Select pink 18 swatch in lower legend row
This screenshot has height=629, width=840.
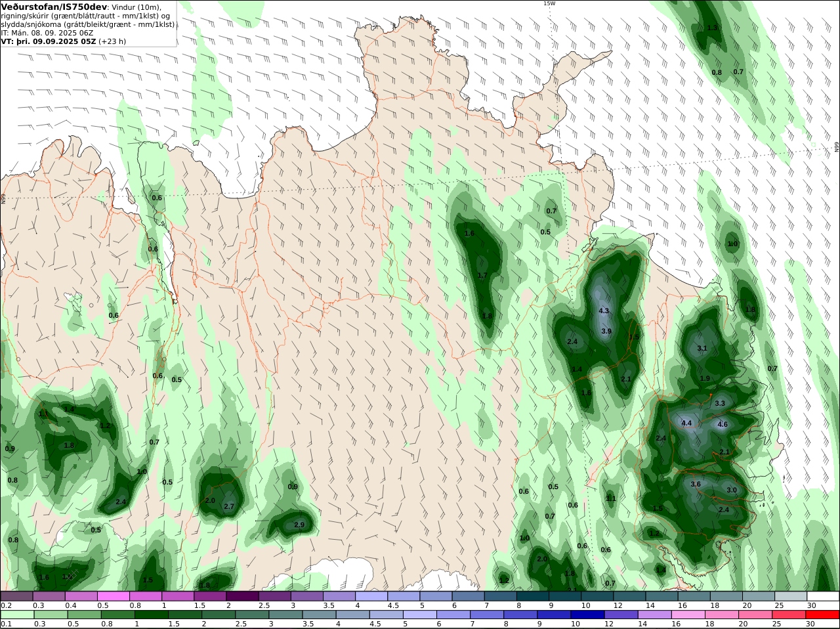point(721,615)
